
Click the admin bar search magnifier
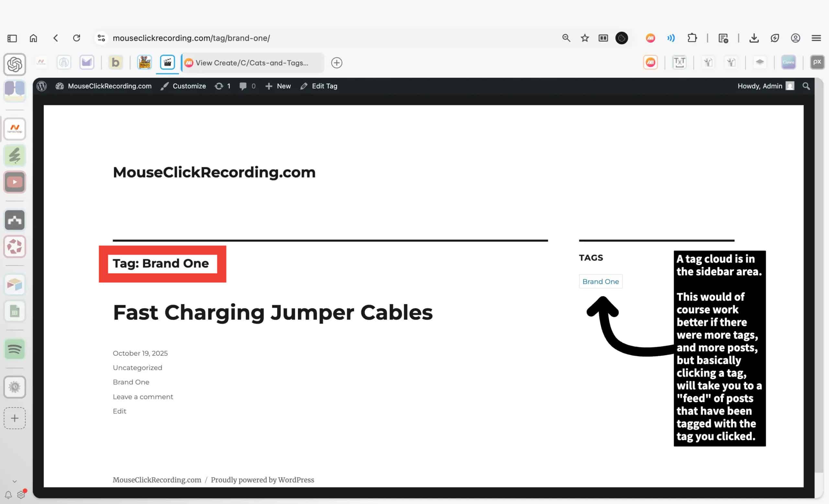[x=806, y=86]
